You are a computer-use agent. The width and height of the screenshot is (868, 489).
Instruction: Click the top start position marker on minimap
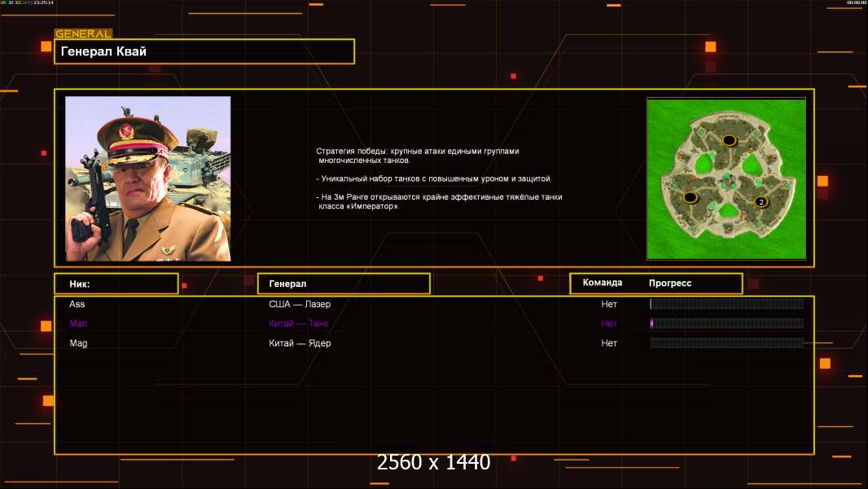(x=730, y=140)
